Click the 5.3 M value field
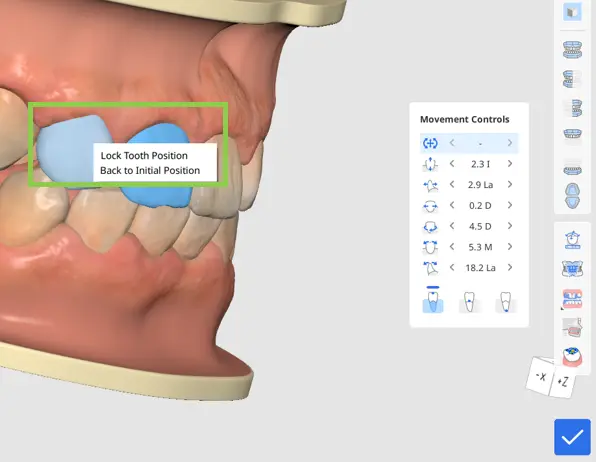596x462 pixels. pos(480,247)
